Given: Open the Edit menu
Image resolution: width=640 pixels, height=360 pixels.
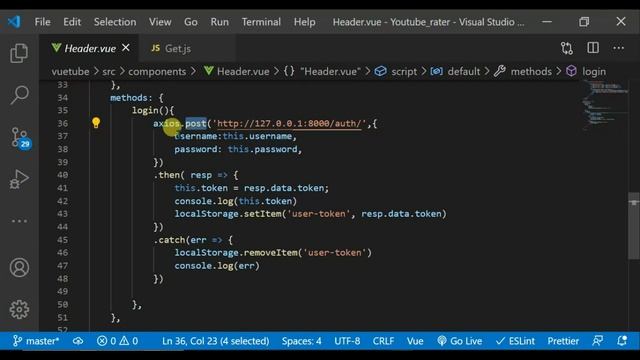Looking at the screenshot, I should point(72,22).
